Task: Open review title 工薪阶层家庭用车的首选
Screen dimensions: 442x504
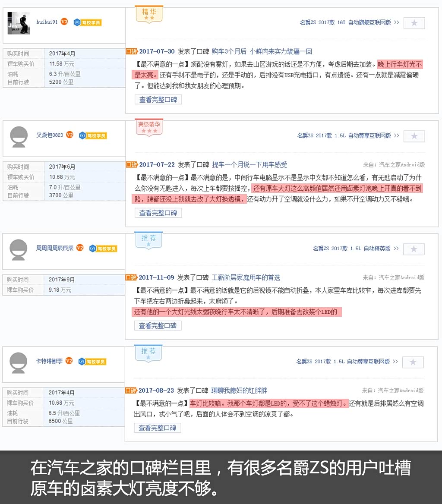Action: (246, 277)
